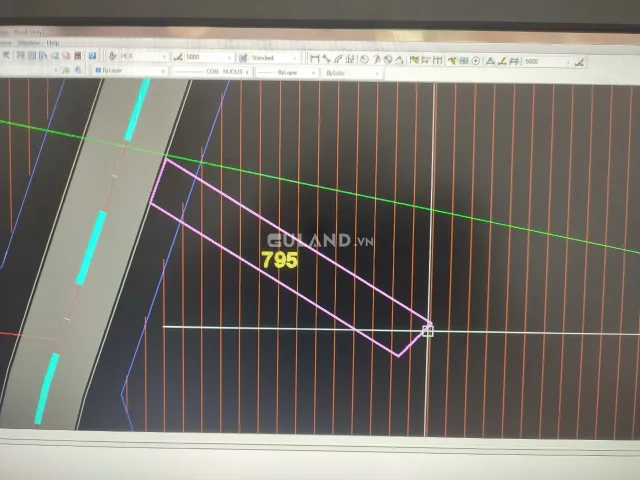Select the Quick Dimension tool
This screenshot has height=480, width=640.
414,60
